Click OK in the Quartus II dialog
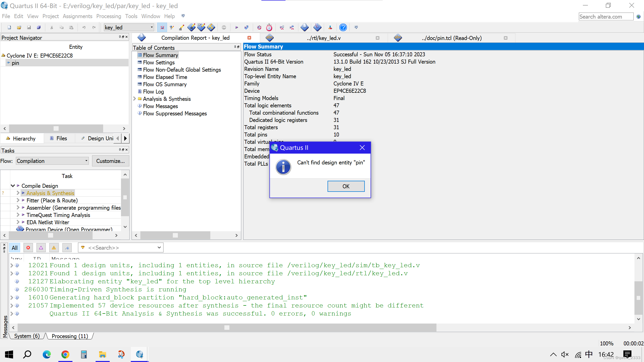Viewport: 644px width, 362px height. point(346,186)
